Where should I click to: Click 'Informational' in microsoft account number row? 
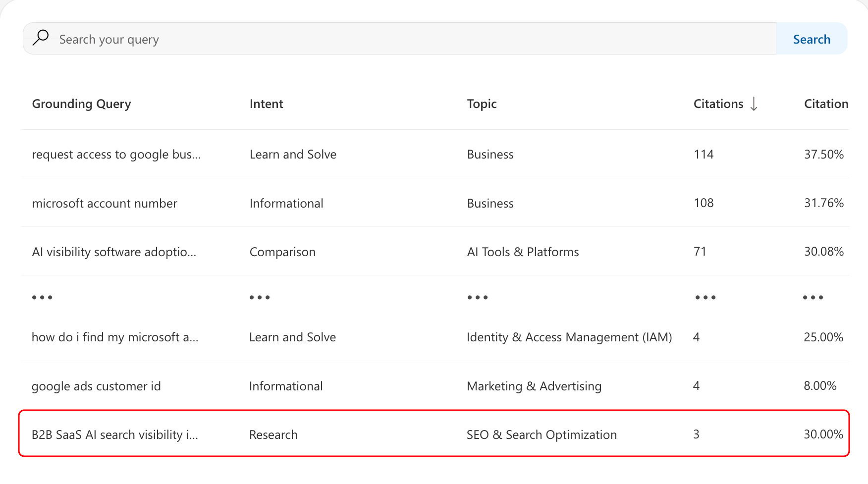tap(286, 203)
